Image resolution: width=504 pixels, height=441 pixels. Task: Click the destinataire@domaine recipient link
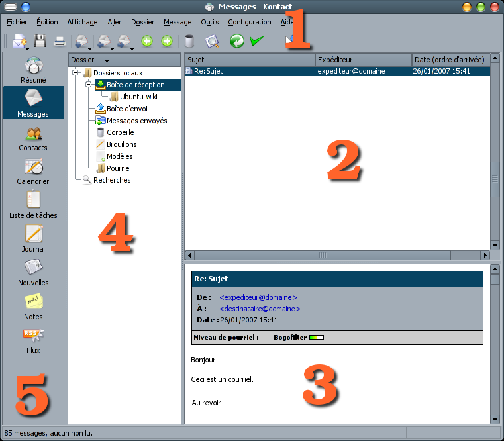(260, 309)
